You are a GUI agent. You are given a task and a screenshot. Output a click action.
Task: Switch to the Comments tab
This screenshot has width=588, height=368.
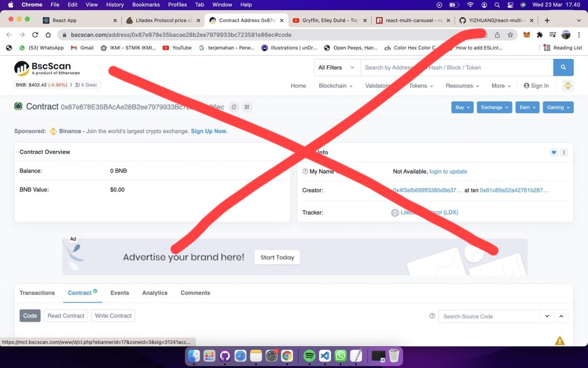tap(196, 293)
